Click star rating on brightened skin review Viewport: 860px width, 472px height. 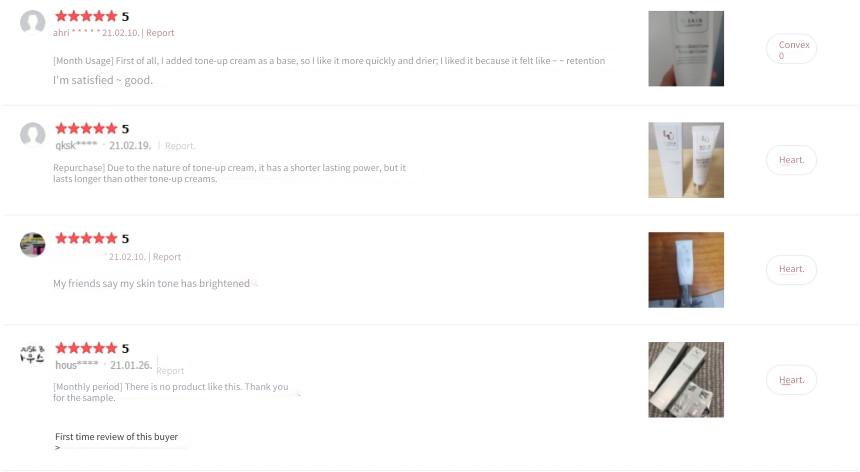pyautogui.click(x=86, y=238)
